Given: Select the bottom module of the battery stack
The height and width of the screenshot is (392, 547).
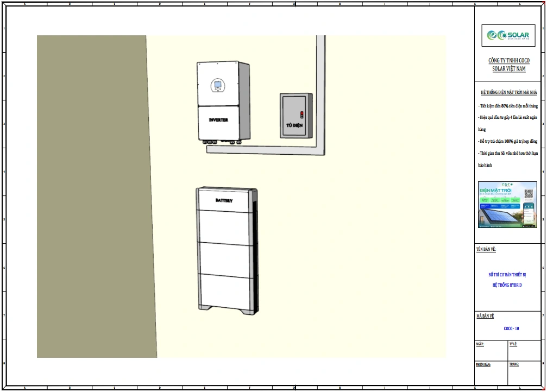Looking at the screenshot, I should click(x=225, y=288).
